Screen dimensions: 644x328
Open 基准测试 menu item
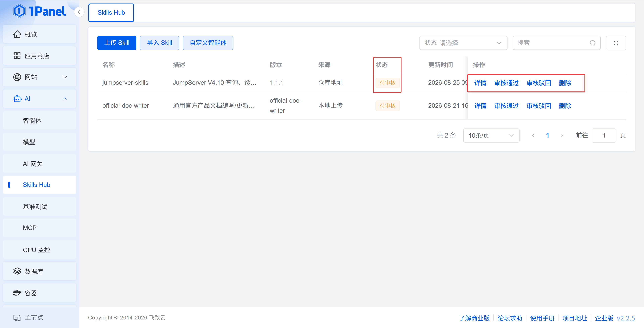pos(40,207)
